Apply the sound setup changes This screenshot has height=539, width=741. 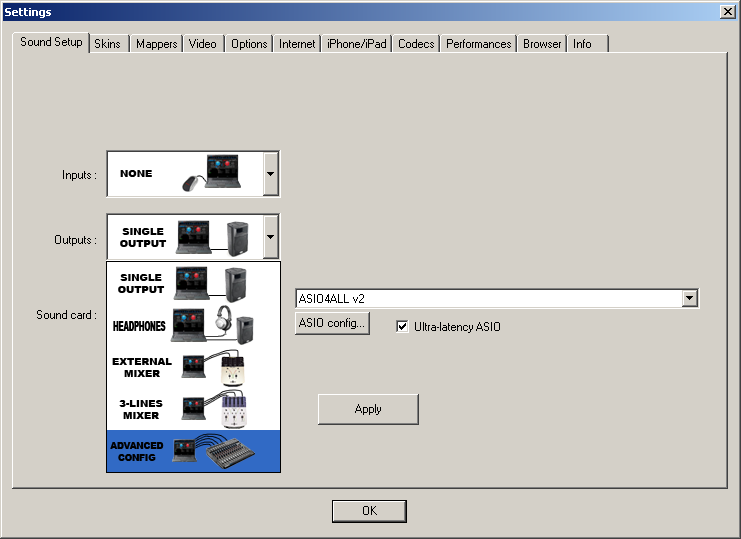(x=368, y=409)
